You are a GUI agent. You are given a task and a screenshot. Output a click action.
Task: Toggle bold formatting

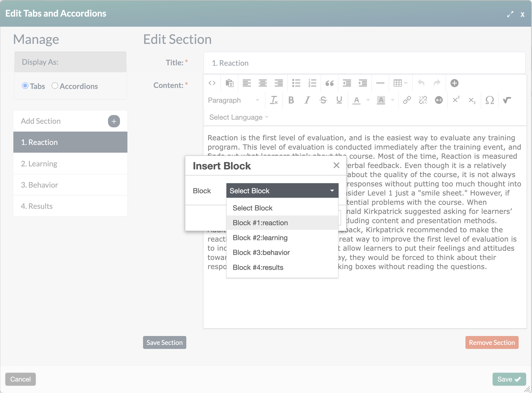(x=291, y=100)
